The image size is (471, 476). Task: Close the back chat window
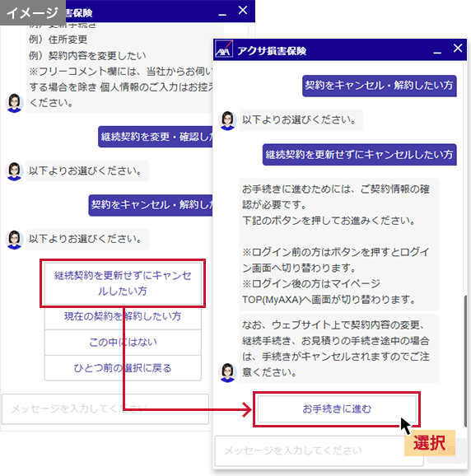(243, 10)
